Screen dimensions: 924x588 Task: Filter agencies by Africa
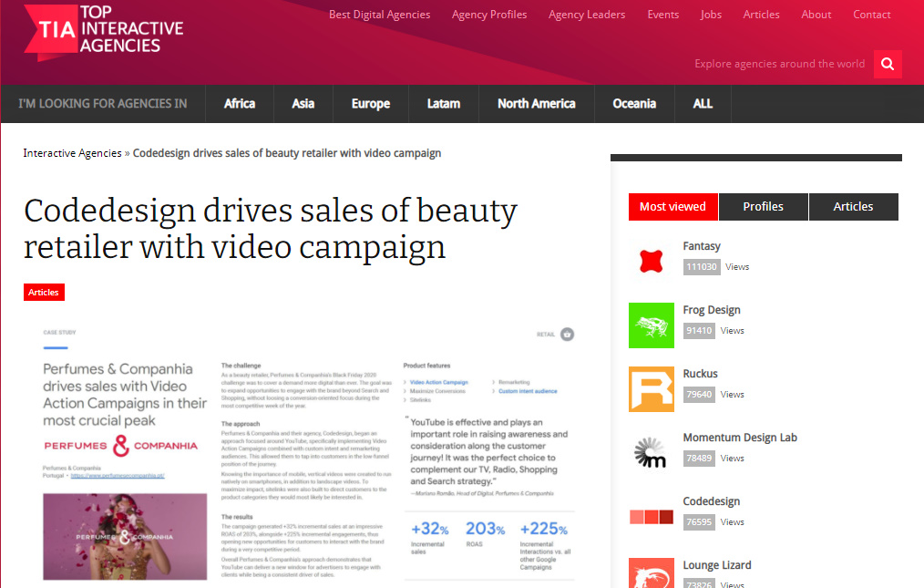tap(240, 104)
